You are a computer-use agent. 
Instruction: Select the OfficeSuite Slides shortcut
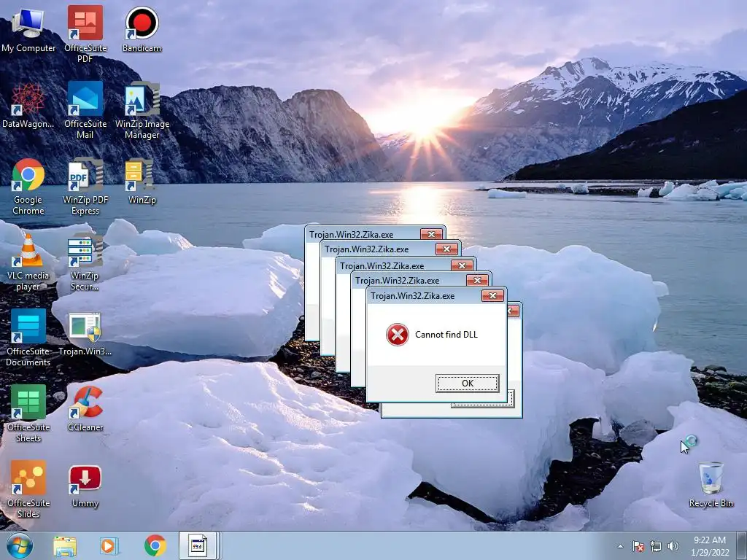tap(28, 489)
